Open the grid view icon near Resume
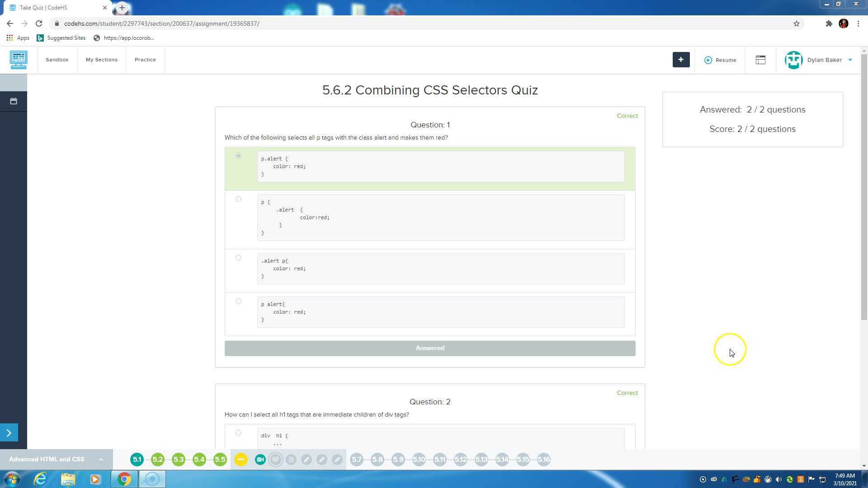Screen dimensions: 868x488 coord(760,60)
